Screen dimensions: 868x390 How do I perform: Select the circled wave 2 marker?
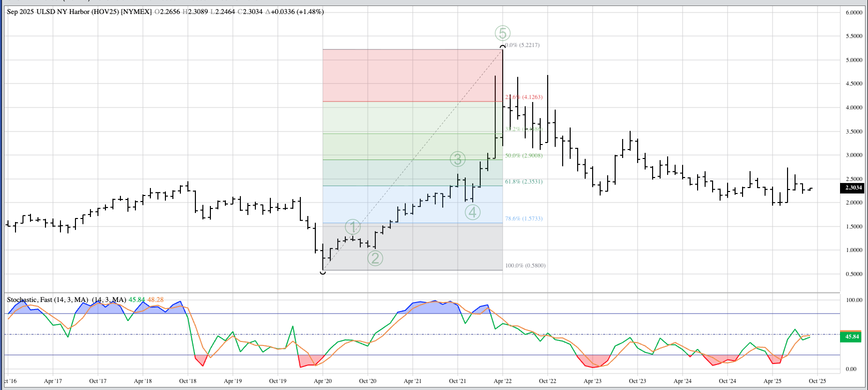click(x=375, y=258)
